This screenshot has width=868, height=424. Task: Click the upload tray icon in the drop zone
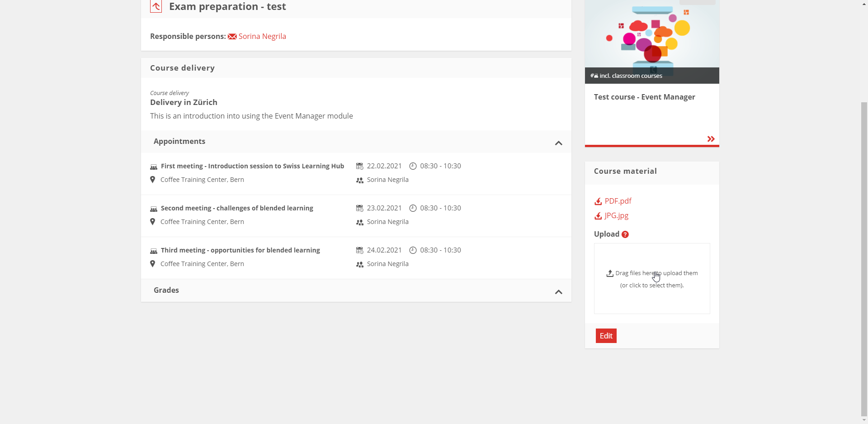pos(610,273)
